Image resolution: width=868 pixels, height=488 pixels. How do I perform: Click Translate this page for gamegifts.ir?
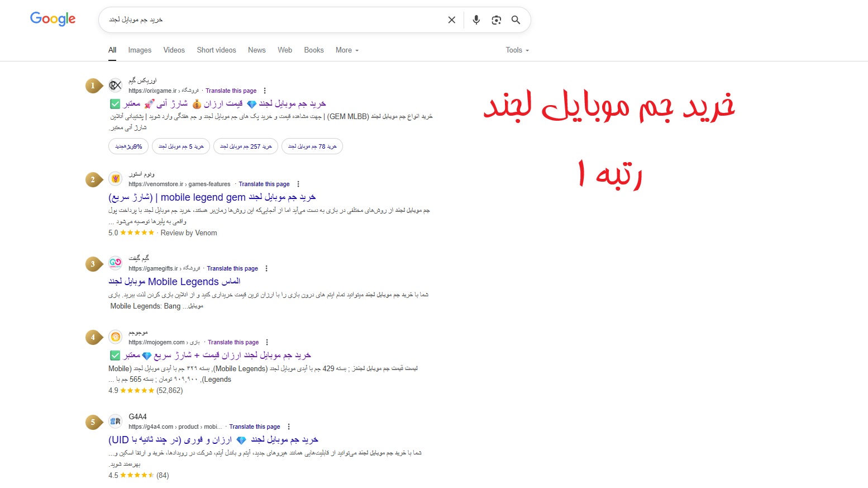pos(232,268)
